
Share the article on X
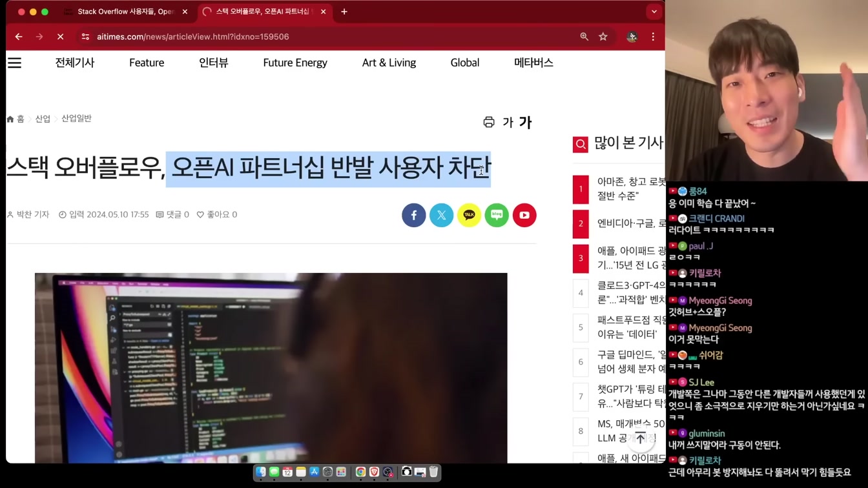(x=442, y=215)
